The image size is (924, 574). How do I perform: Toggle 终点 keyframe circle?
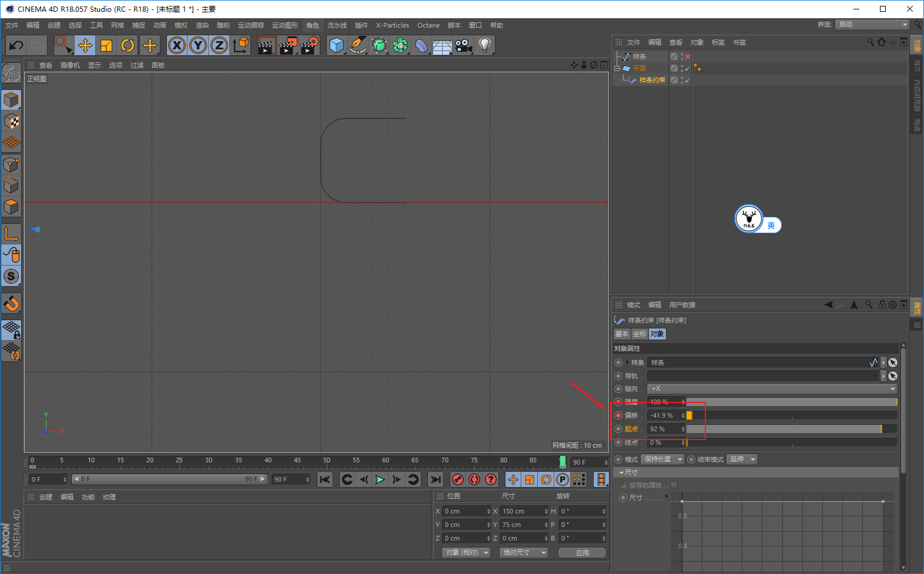click(618, 442)
